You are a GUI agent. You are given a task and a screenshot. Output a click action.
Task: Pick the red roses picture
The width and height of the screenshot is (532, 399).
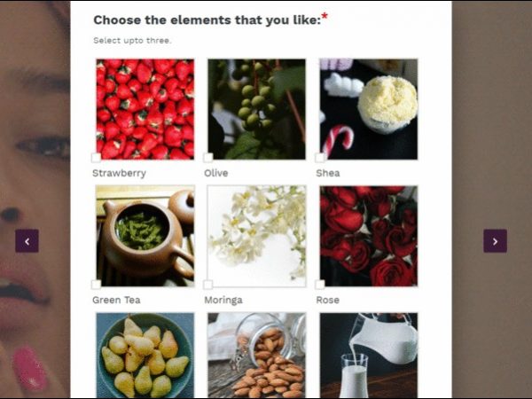(x=369, y=236)
